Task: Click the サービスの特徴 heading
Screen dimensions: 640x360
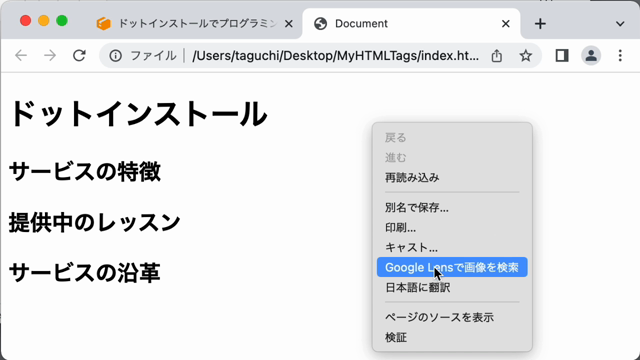Action: (x=85, y=171)
